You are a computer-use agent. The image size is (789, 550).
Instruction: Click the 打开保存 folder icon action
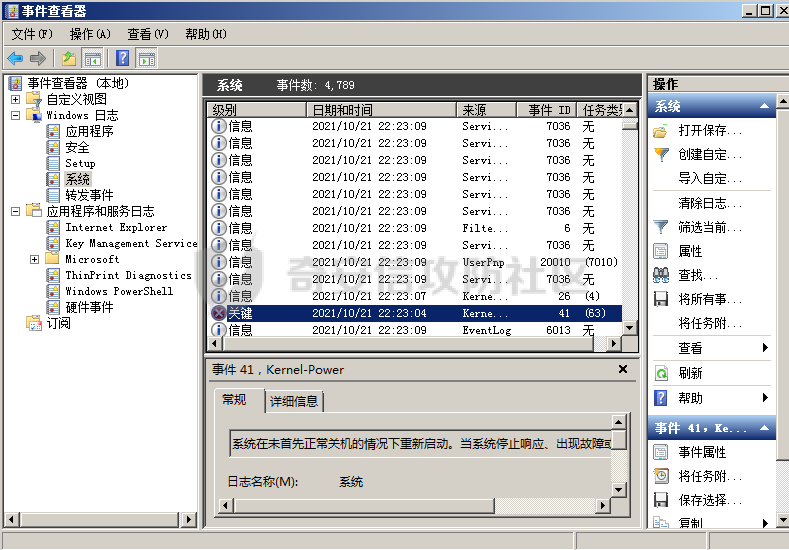(661, 131)
